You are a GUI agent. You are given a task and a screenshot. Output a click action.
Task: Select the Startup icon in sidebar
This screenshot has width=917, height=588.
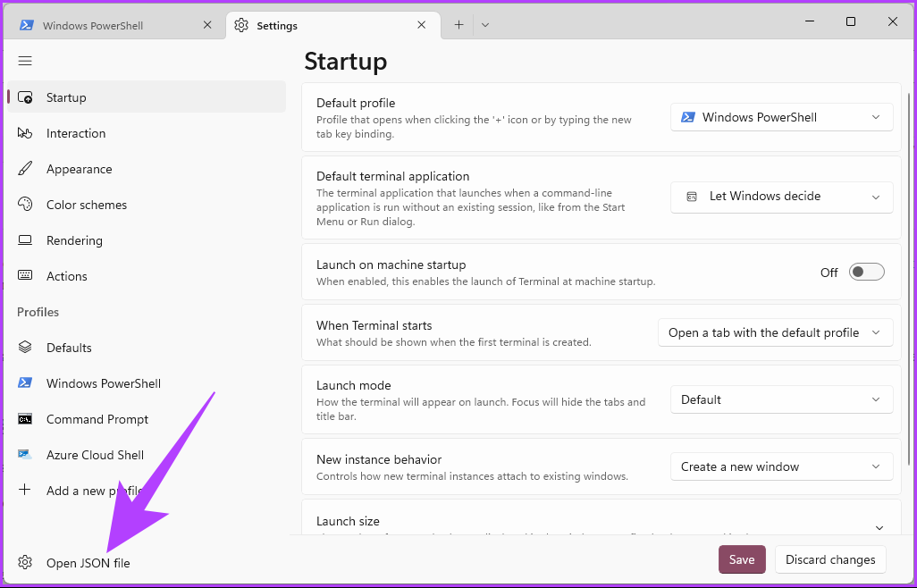[24, 97]
